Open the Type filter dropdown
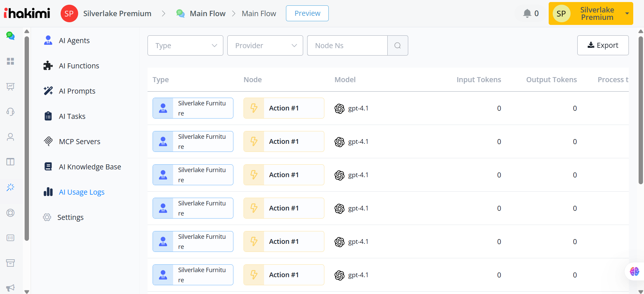Image resolution: width=644 pixels, height=294 pixels. point(185,45)
